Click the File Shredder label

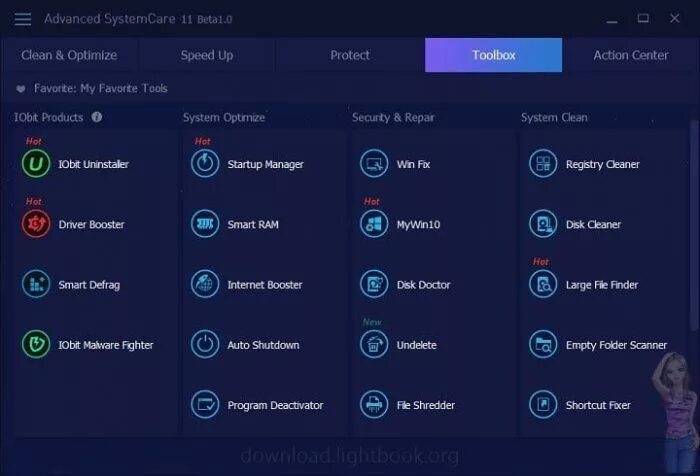(425, 405)
